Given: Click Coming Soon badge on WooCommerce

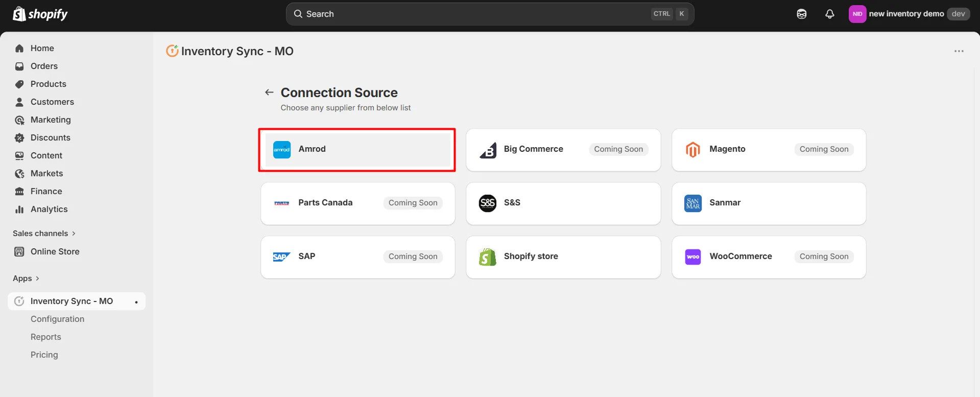Looking at the screenshot, I should (x=824, y=256).
